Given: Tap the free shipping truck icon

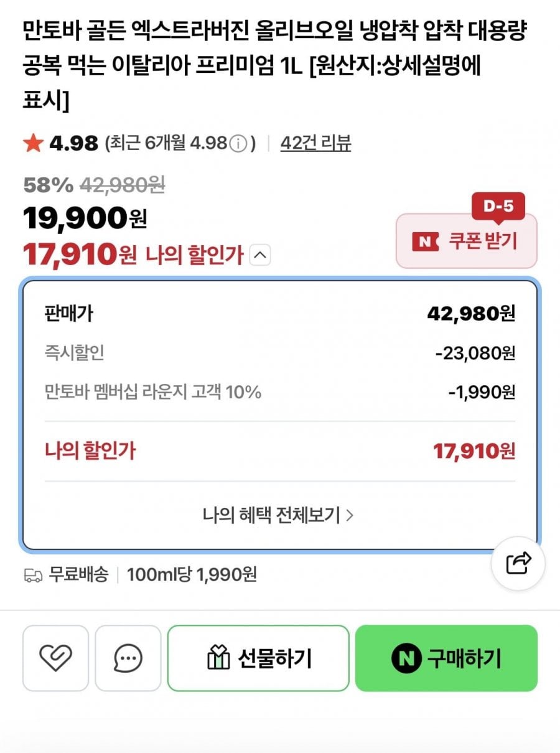Looking at the screenshot, I should pos(32,574).
